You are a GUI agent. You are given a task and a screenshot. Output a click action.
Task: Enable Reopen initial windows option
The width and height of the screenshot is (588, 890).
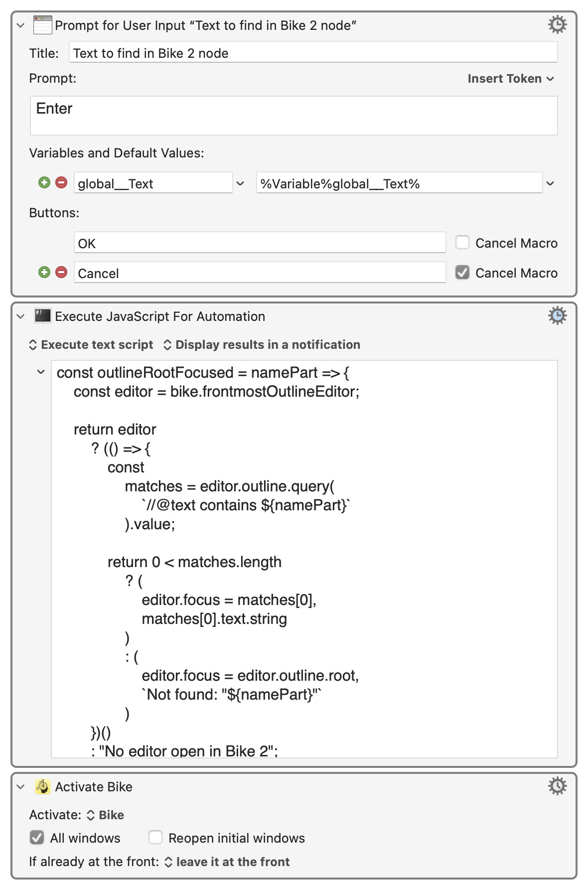pyautogui.click(x=155, y=838)
